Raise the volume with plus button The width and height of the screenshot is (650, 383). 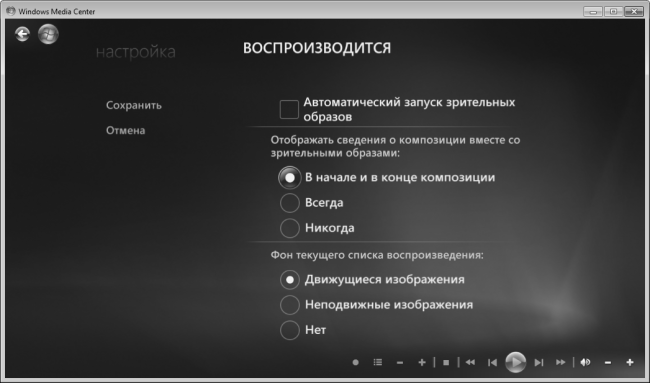pos(630,363)
